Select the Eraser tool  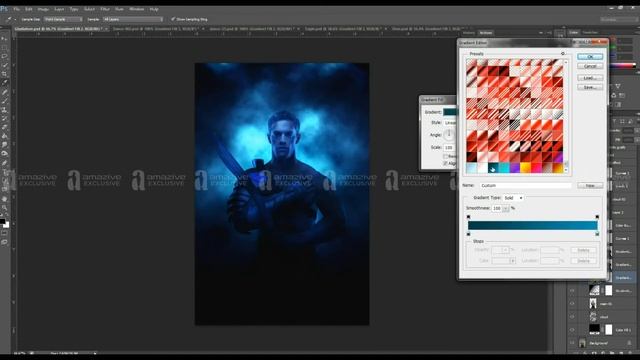click(x=4, y=127)
